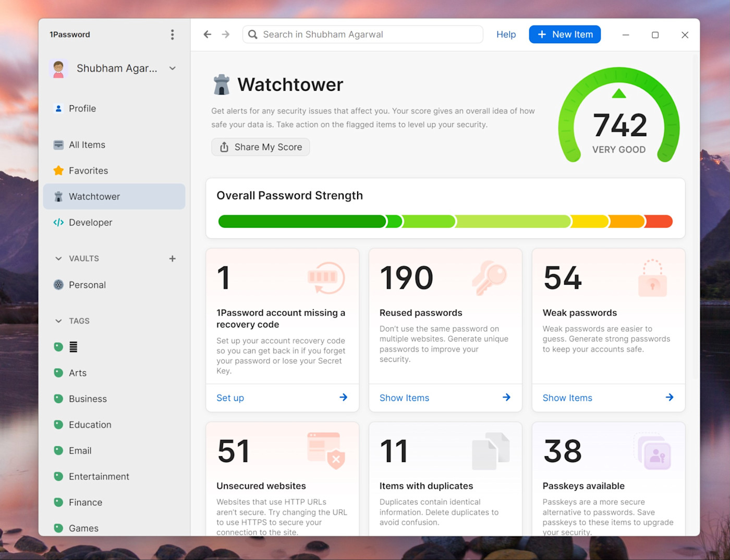
Task: Click the share icon in Share My Score
Action: (224, 147)
